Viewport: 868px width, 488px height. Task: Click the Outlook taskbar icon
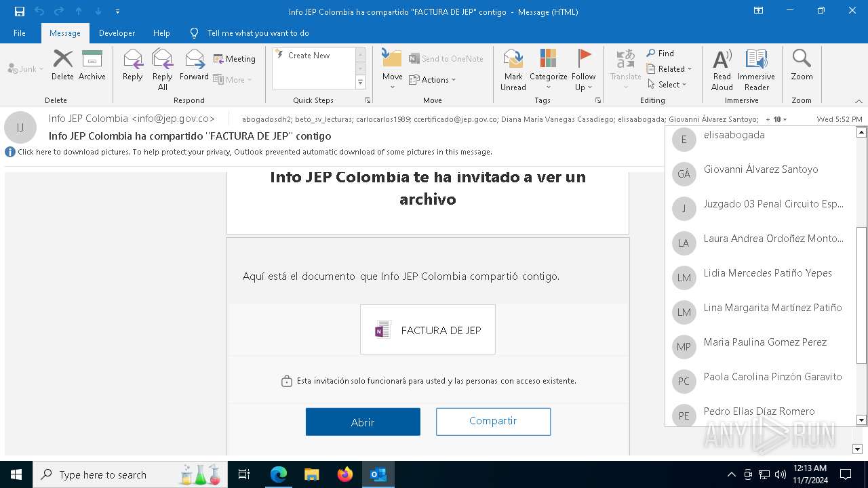tap(378, 474)
